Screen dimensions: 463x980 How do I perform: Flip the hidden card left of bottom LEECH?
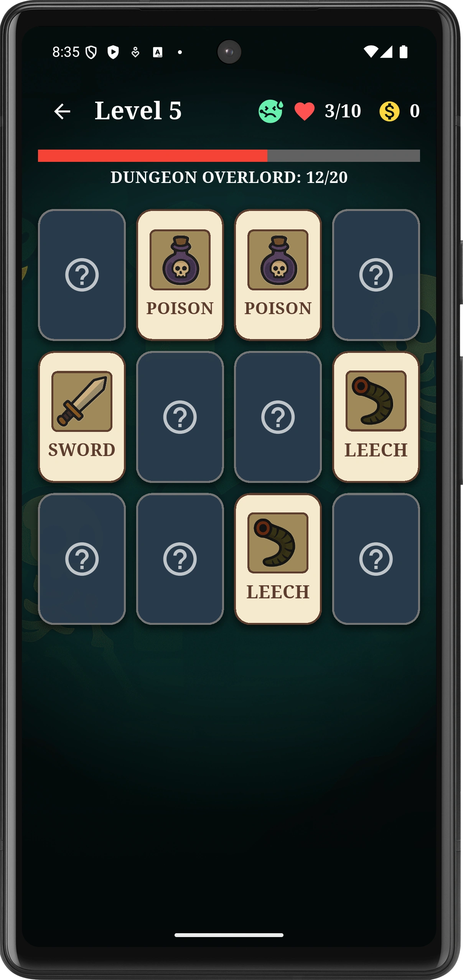180,559
